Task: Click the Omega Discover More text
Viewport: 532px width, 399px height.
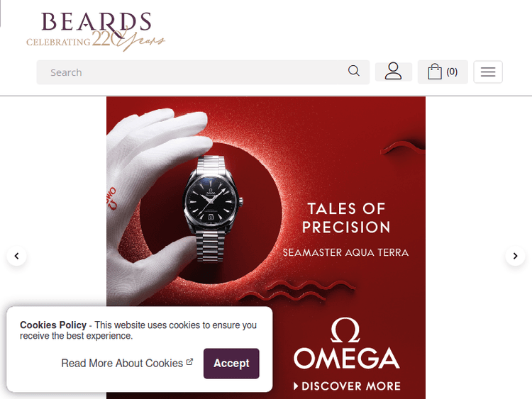Action: tap(351, 386)
